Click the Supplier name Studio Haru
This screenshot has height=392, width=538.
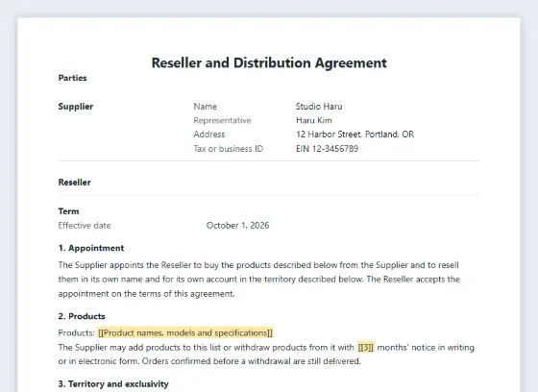click(x=319, y=107)
